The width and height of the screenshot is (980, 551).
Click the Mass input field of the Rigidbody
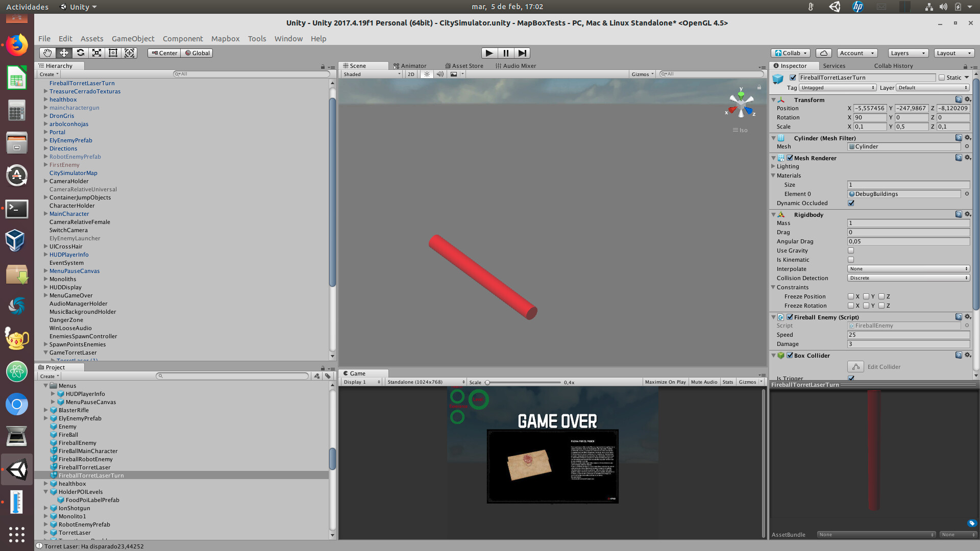(x=908, y=223)
